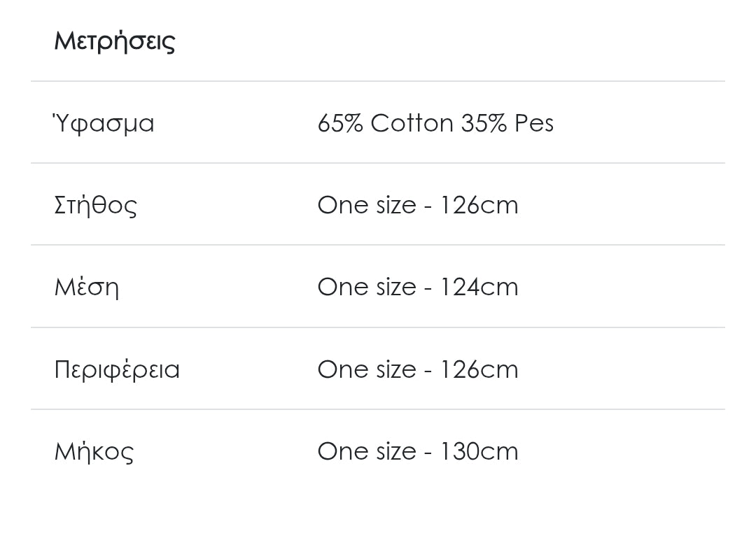Click the divider line below the Περιφέρεια row
Screen dimensions: 756x552
pyautogui.click(x=378, y=409)
